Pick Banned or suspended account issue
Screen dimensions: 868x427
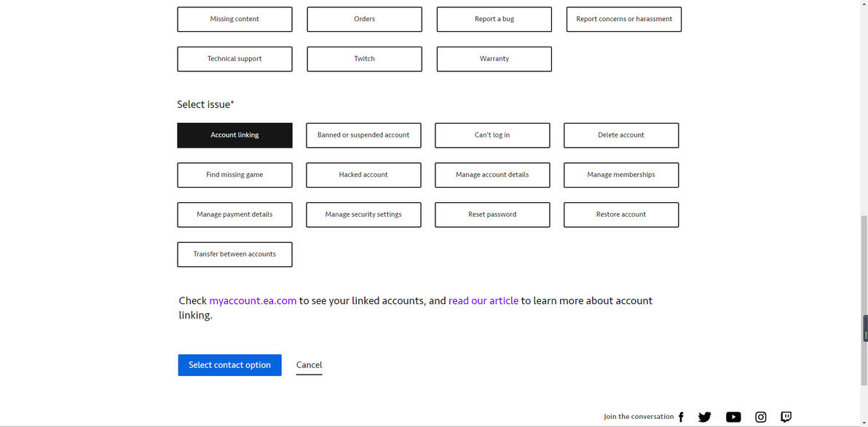pyautogui.click(x=363, y=135)
